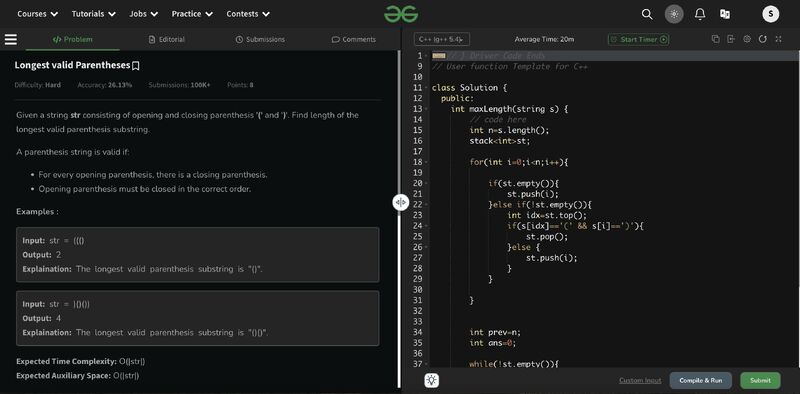Screen dimensions: 800x394
Task: Click the panel splitter handle
Action: 401,203
